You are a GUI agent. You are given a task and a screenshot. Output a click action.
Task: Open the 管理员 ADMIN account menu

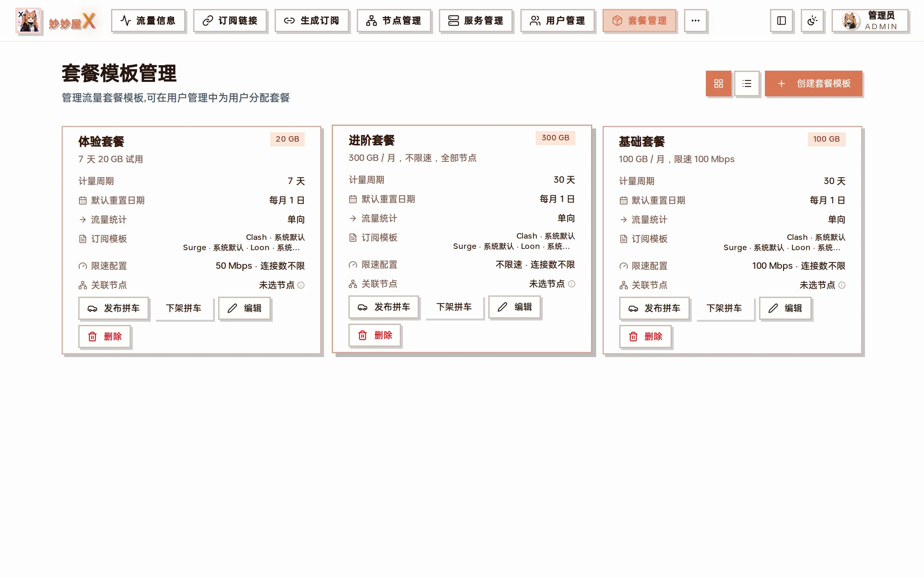pos(870,21)
